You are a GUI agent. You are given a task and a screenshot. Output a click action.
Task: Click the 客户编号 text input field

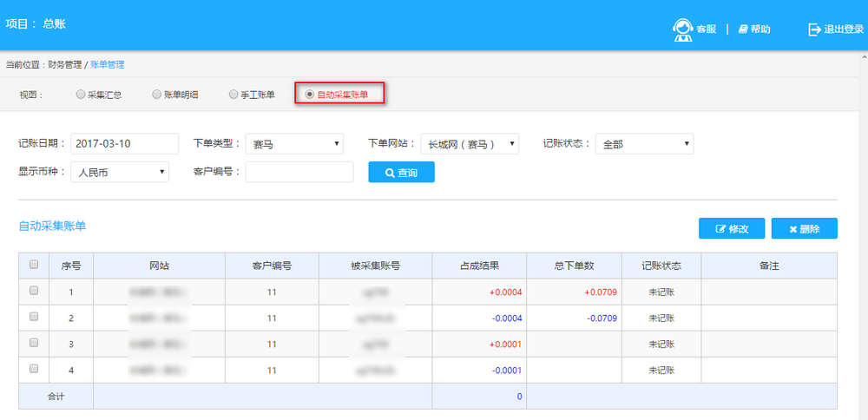click(299, 172)
